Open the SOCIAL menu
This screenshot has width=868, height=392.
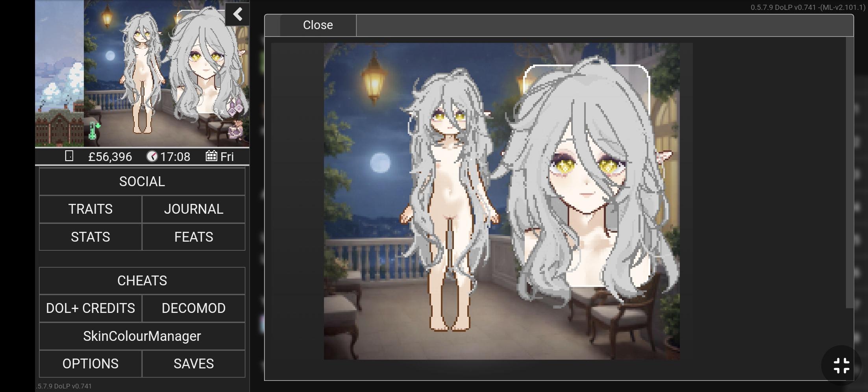point(142,181)
